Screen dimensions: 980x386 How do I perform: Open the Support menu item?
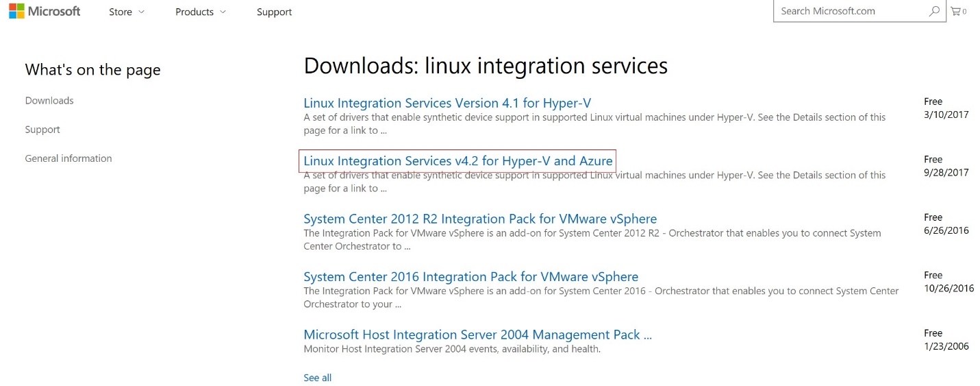[274, 12]
